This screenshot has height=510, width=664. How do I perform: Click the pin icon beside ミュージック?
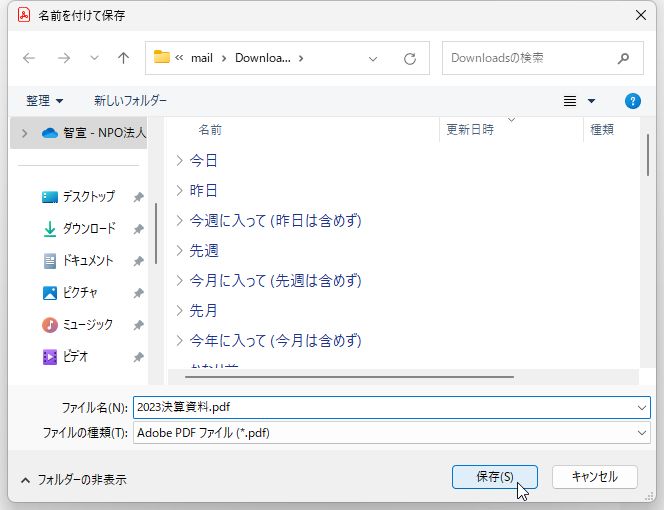tap(138, 325)
